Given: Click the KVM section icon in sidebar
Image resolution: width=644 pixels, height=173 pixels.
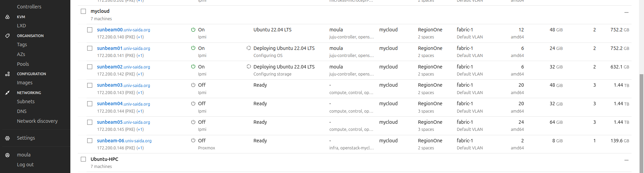Looking at the screenshot, I should tap(7, 17).
